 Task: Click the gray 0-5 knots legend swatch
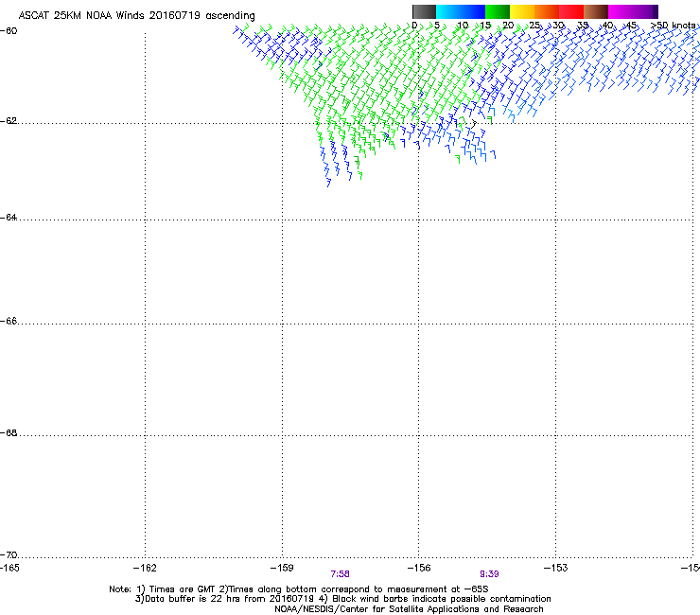point(424,11)
